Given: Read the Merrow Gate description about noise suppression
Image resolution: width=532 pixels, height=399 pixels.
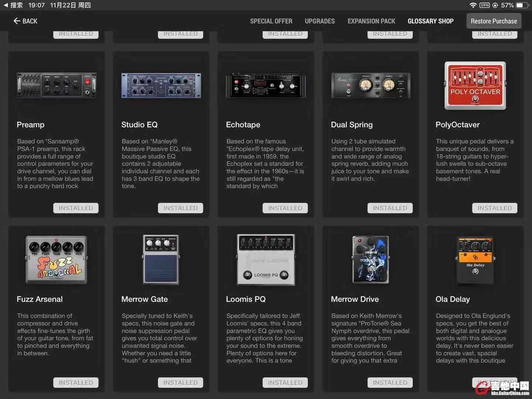Looking at the screenshot, I should pyautogui.click(x=159, y=338).
